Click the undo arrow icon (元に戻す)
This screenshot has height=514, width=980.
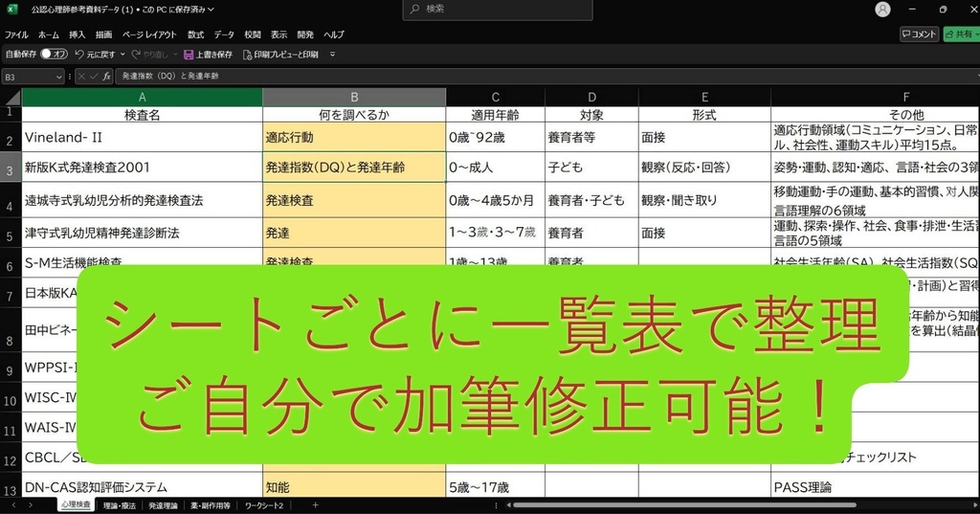(79, 55)
